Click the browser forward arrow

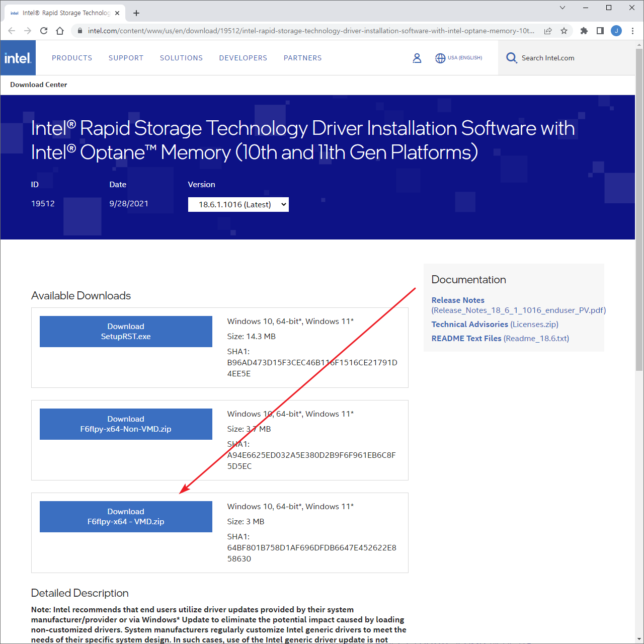[x=28, y=31]
